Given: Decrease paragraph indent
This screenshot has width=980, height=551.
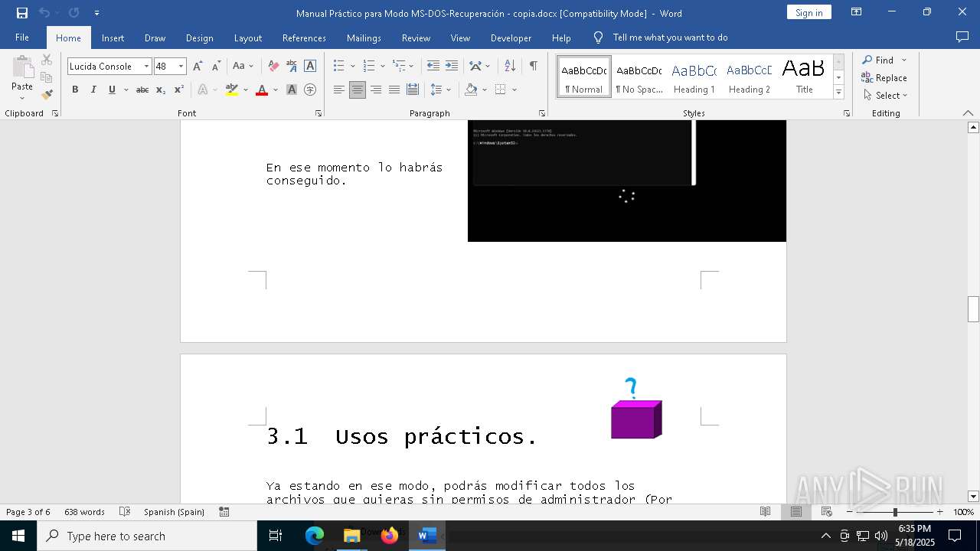Looking at the screenshot, I should 433,67.
